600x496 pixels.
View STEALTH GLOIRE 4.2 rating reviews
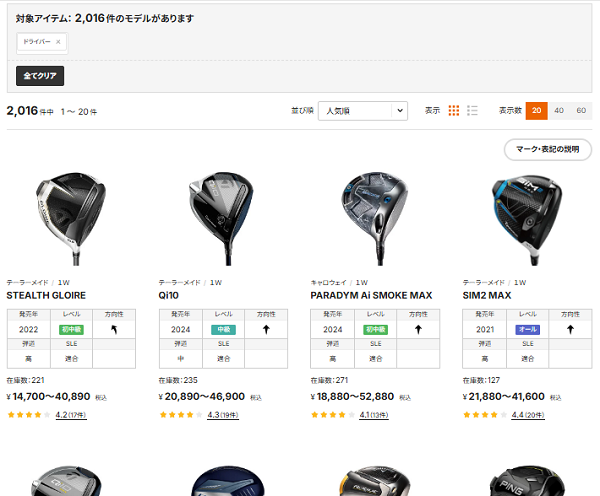point(71,415)
